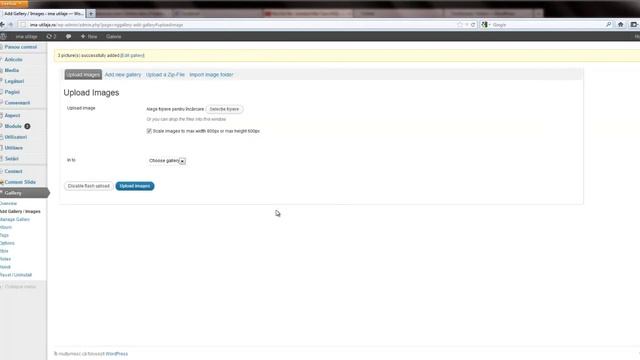The height and width of the screenshot is (360, 640).
Task: Open the Contact sidebar menu
Action: coord(13,171)
